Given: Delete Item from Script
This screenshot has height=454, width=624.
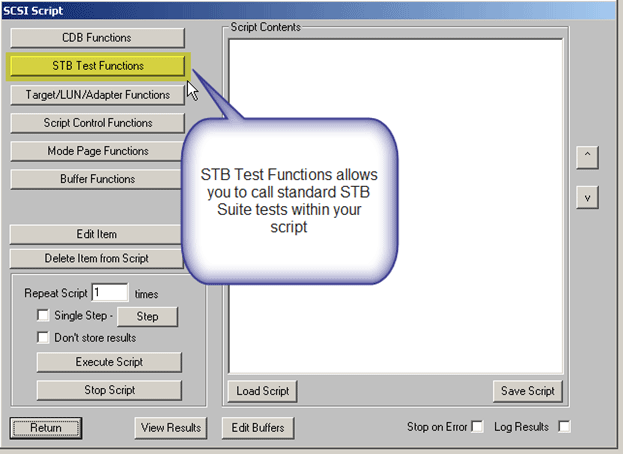Looking at the screenshot, I should [97, 258].
